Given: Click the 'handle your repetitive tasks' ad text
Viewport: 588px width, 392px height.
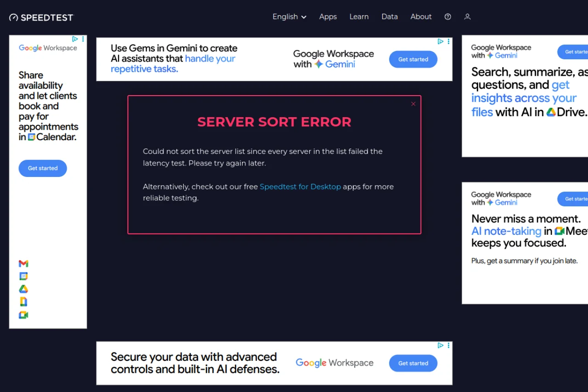Looking at the screenshot, I should (x=173, y=64).
